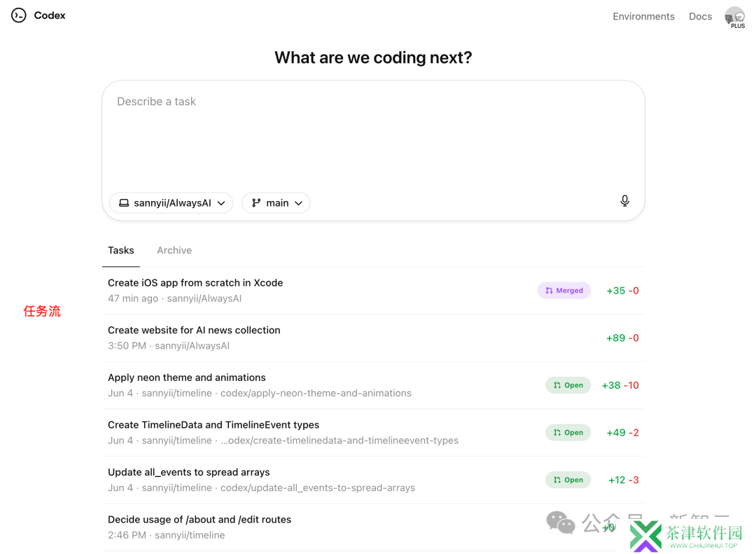Click the laptop icon in the repository selector

(x=124, y=203)
